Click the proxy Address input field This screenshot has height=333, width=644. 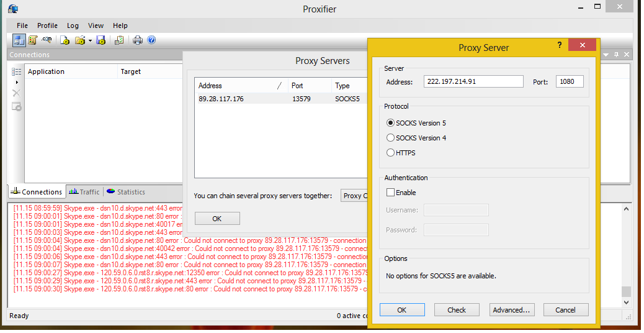[473, 81]
